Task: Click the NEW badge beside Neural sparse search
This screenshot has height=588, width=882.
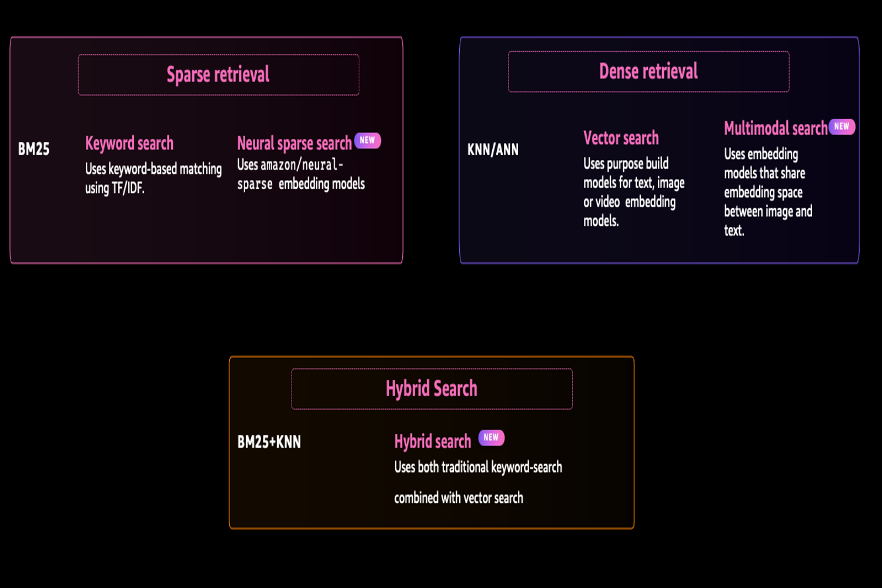Action: pyautogui.click(x=367, y=141)
